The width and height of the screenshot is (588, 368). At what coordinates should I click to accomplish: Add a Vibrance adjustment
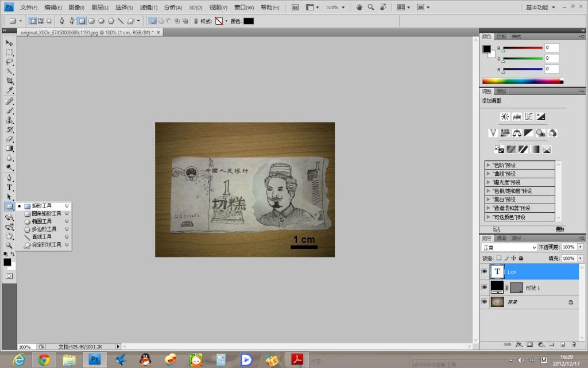click(x=493, y=133)
